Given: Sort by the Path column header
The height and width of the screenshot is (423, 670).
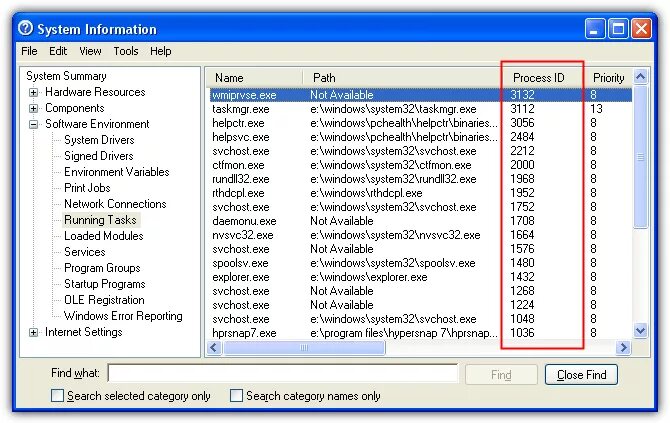Looking at the screenshot, I should pos(402,78).
